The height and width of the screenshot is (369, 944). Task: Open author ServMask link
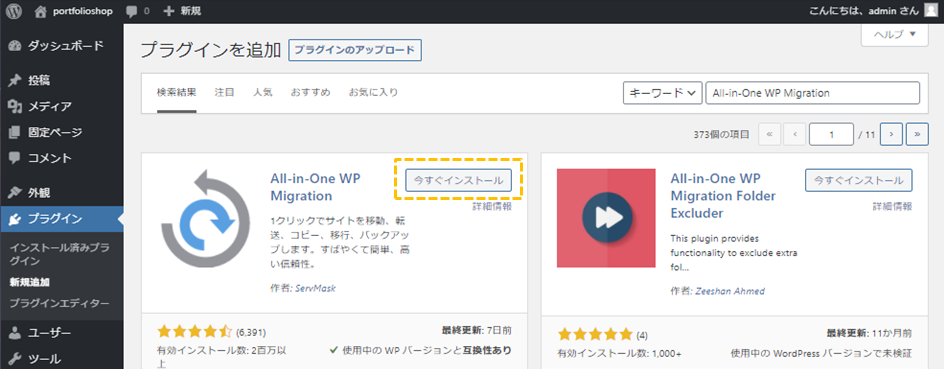(x=315, y=288)
